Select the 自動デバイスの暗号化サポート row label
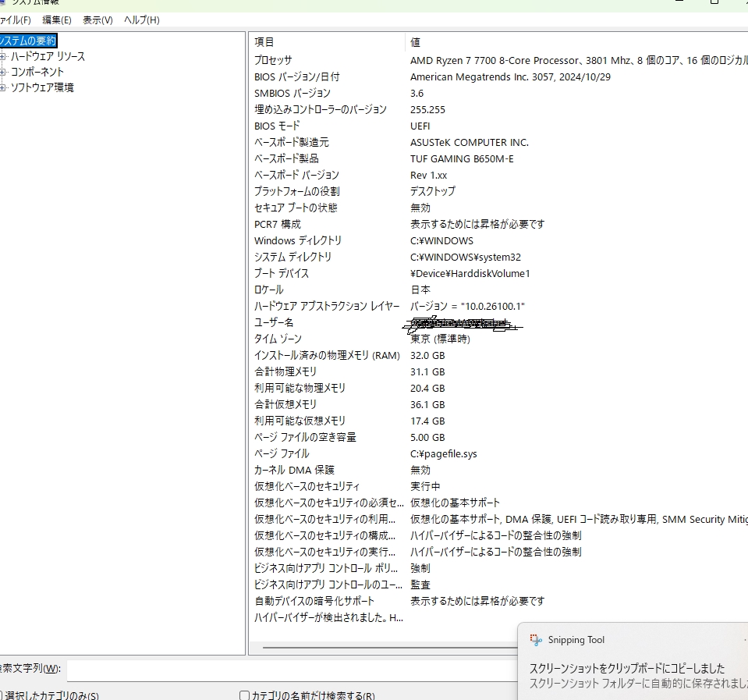Image resolution: width=748 pixels, height=700 pixels. pos(314,601)
